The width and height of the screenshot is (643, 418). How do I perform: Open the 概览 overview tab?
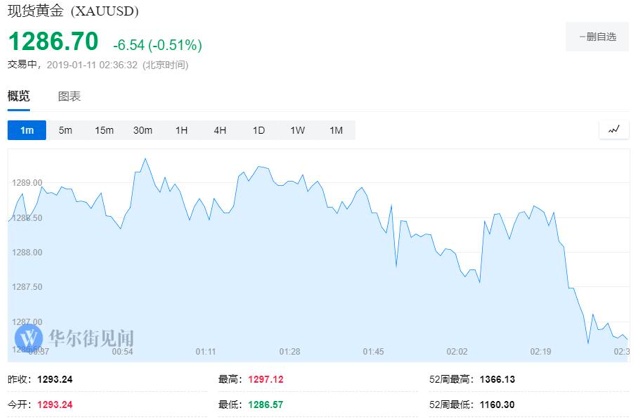pos(19,96)
